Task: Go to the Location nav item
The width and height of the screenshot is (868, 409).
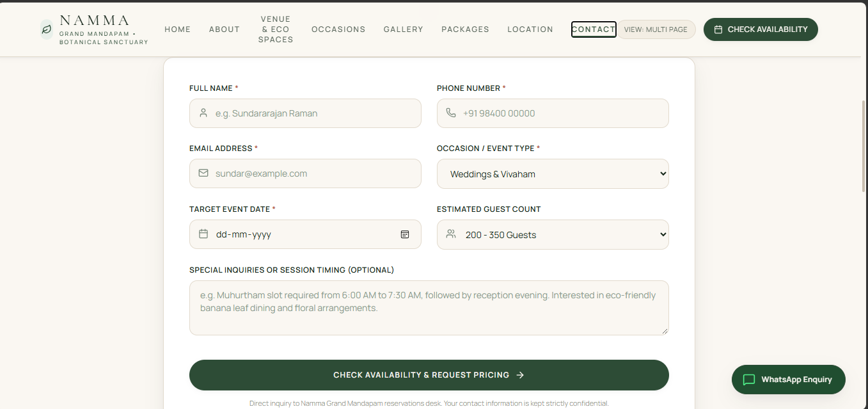Action: [x=530, y=29]
